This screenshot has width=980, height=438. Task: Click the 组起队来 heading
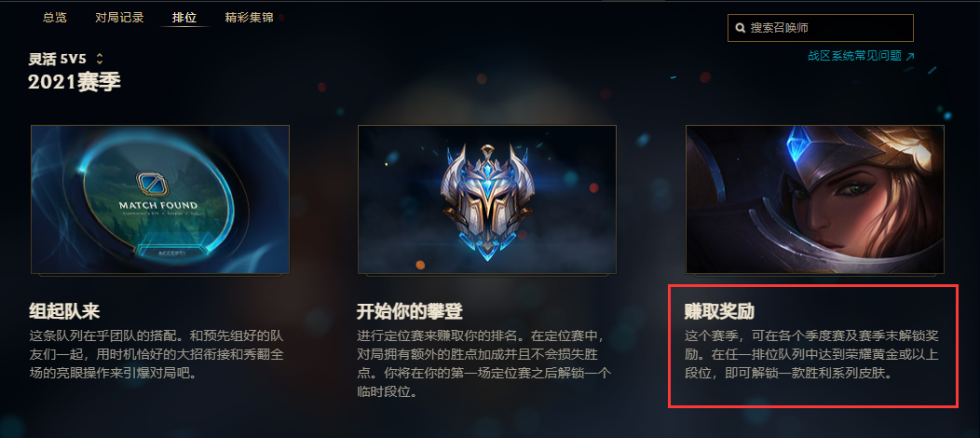coord(64,311)
